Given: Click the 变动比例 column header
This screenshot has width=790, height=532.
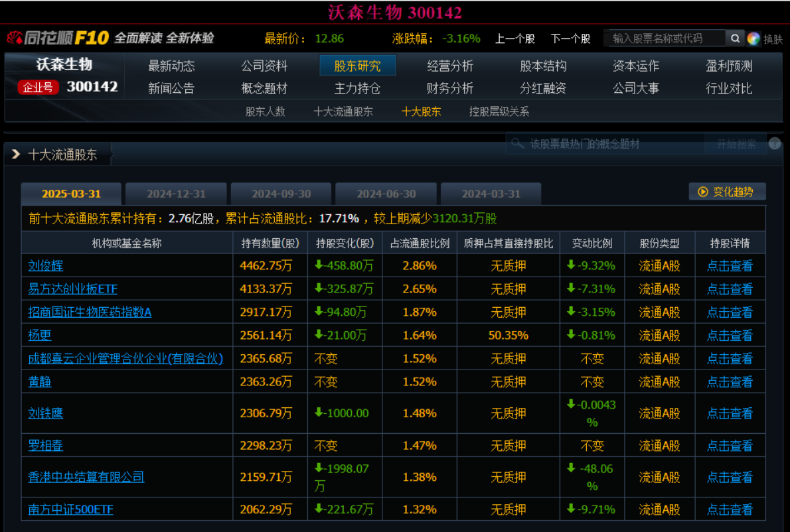Looking at the screenshot, I should (x=592, y=243).
